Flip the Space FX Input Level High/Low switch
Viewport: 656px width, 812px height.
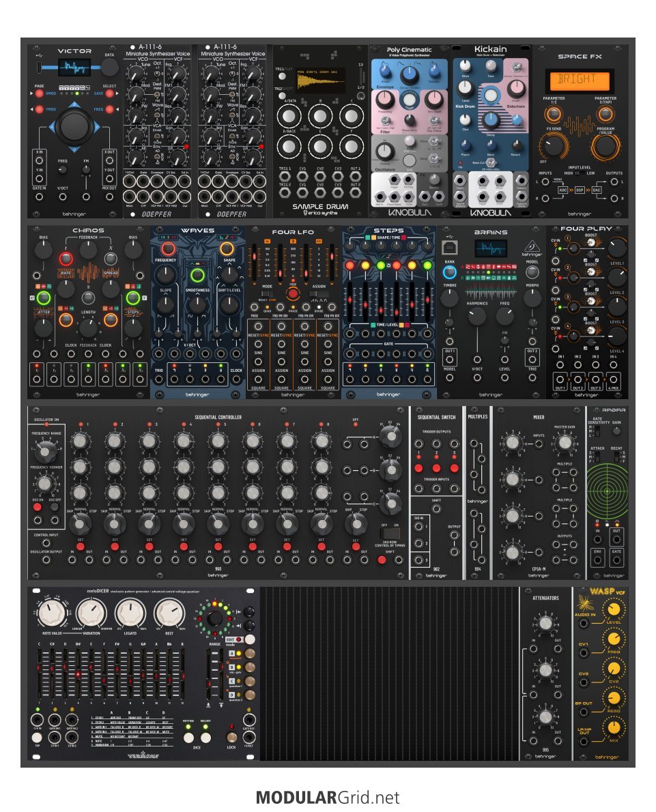coord(580,173)
